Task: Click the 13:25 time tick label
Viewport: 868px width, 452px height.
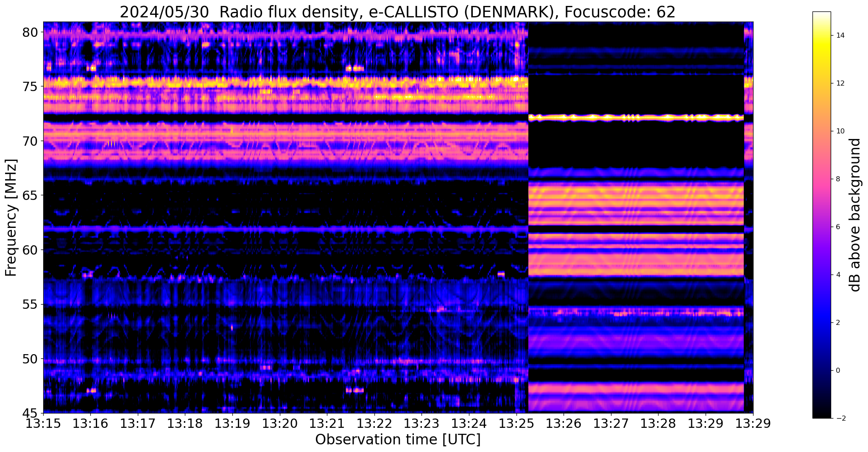Action: click(x=516, y=424)
